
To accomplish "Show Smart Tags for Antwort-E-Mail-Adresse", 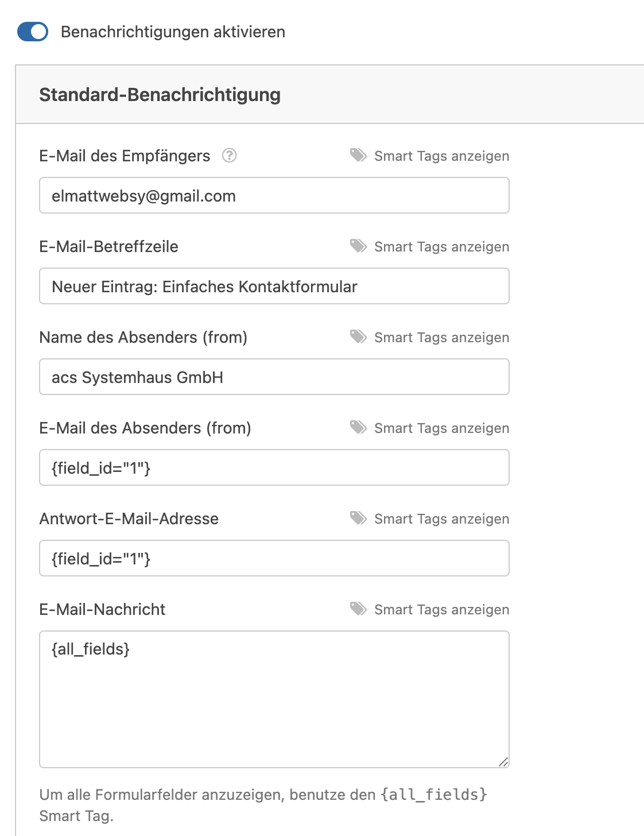I will 441,519.
